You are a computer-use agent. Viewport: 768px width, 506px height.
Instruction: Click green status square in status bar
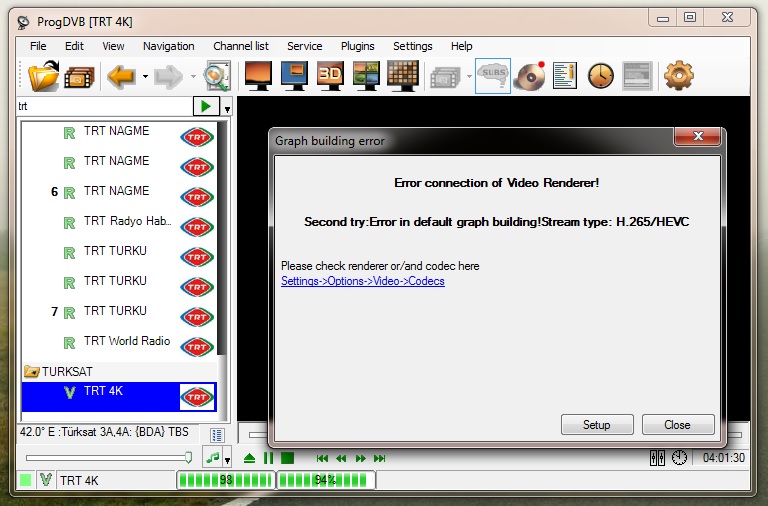tap(25, 480)
